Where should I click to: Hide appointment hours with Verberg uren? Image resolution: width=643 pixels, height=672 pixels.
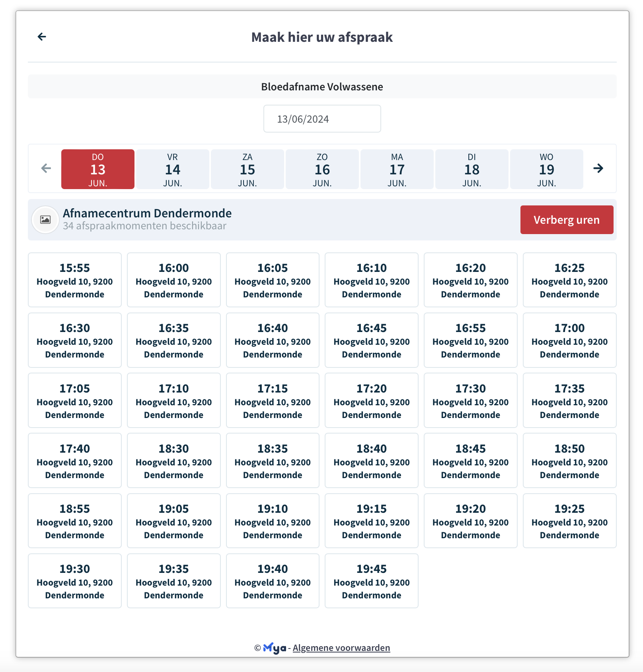click(x=567, y=219)
